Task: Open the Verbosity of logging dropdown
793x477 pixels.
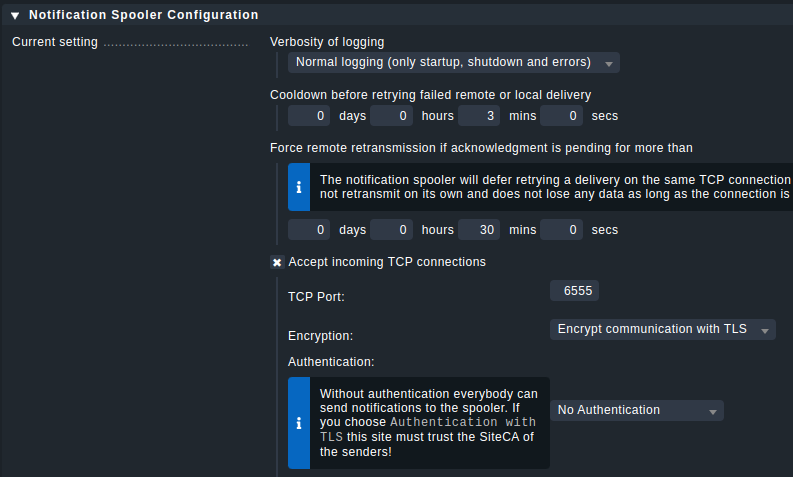Action: pyautogui.click(x=454, y=63)
